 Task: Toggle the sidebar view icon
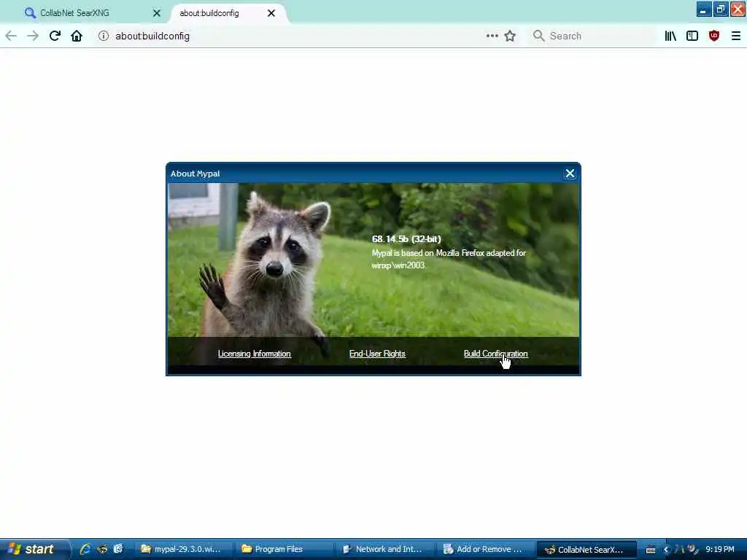[692, 36]
